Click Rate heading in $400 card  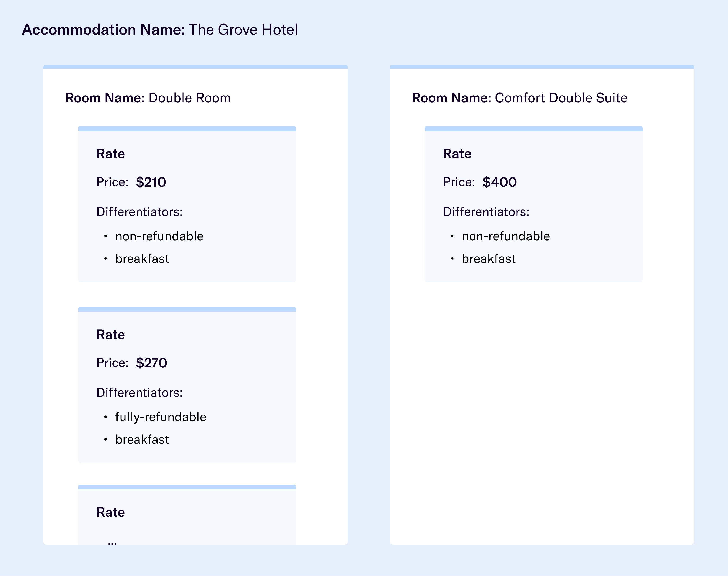pos(457,154)
